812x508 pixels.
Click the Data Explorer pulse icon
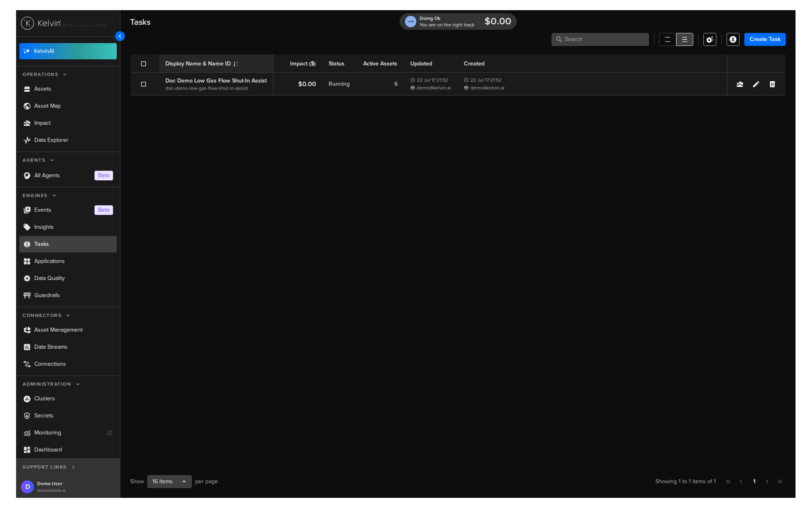[27, 140]
